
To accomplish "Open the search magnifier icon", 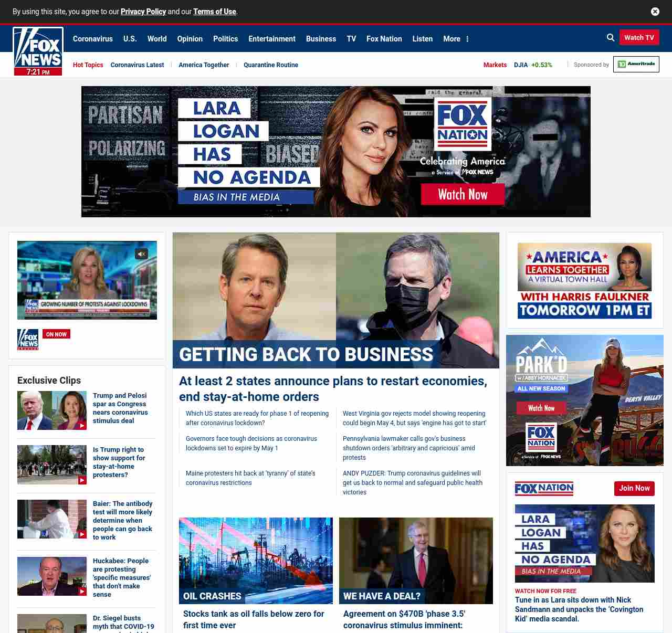I will click(x=611, y=38).
